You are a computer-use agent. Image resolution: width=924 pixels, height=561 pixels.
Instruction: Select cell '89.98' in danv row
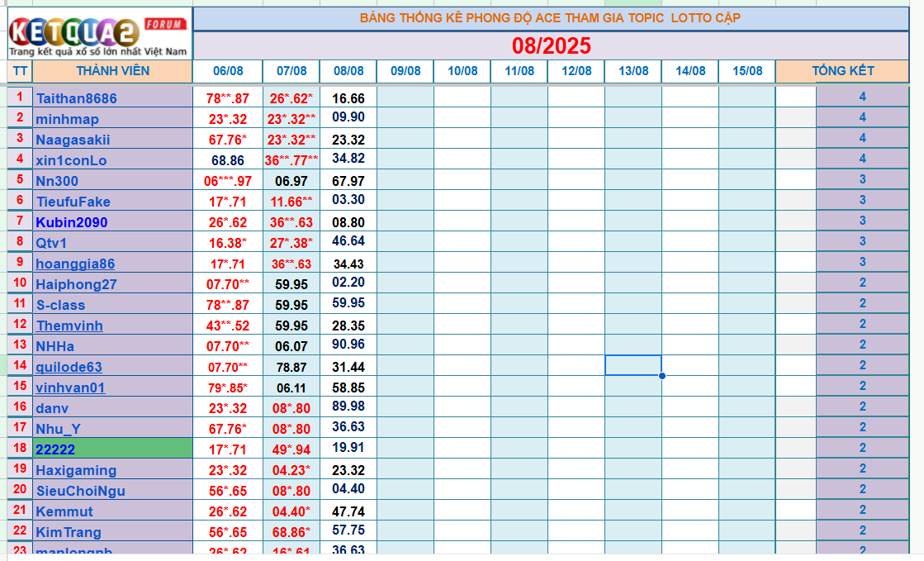tap(348, 406)
